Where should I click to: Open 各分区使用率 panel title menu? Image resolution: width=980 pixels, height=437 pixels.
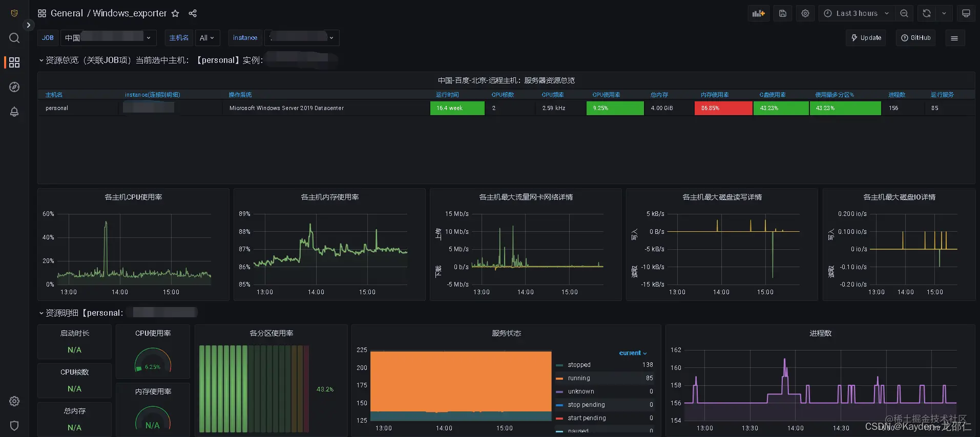[x=271, y=333]
